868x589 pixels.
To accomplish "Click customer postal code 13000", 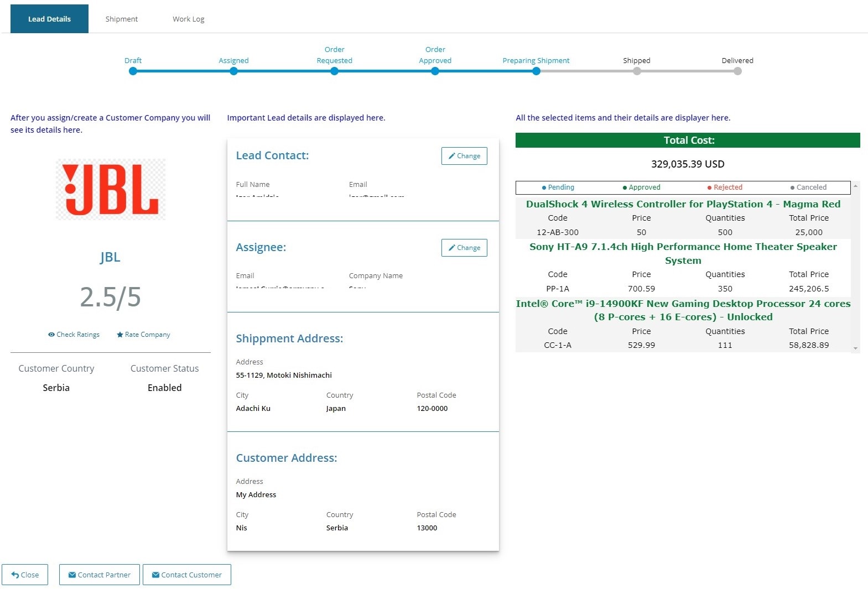I will coord(427,528).
